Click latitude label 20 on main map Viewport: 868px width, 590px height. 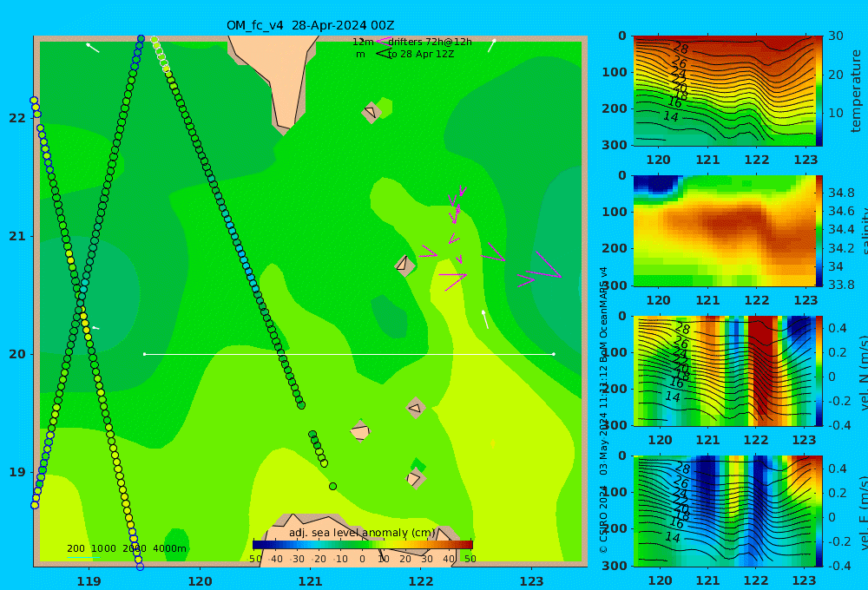[x=17, y=354]
